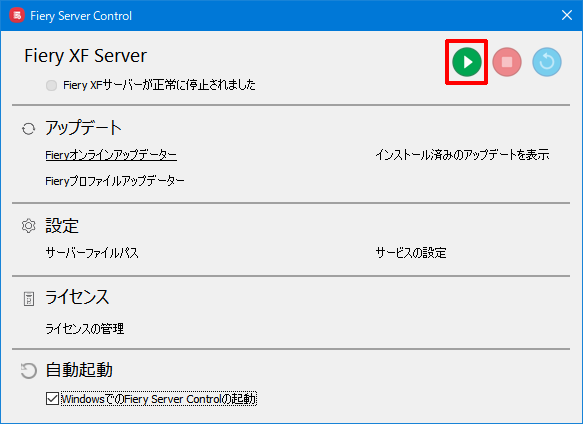Open Fieryプロファイルアップデーター

click(x=115, y=181)
